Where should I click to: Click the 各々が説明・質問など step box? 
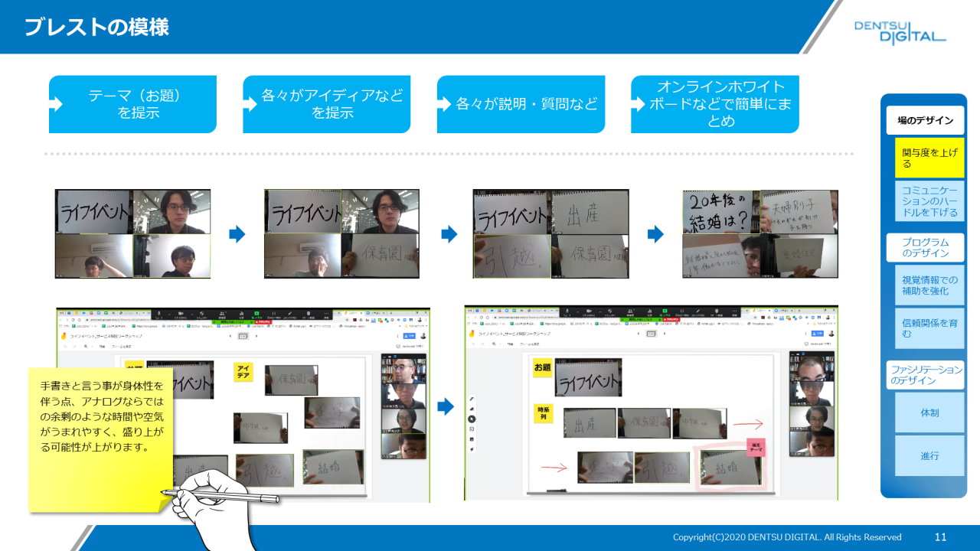(x=521, y=104)
